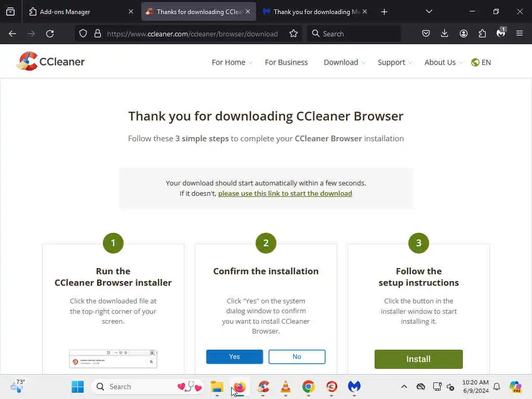The image size is (532, 399).
Task: Save page to Pocket
Action: click(x=426, y=33)
